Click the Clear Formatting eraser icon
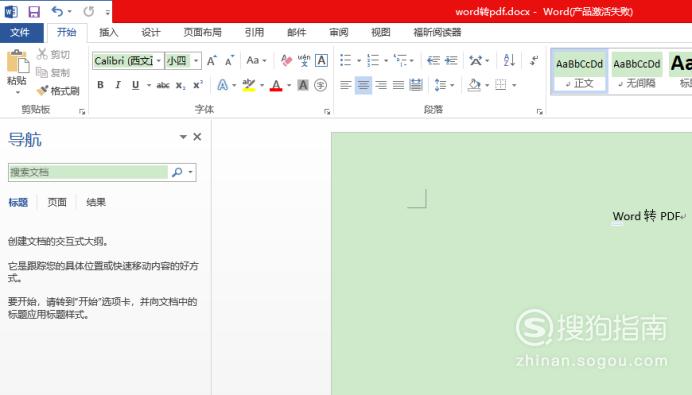Image resolution: width=692 pixels, height=395 pixels. tap(286, 60)
